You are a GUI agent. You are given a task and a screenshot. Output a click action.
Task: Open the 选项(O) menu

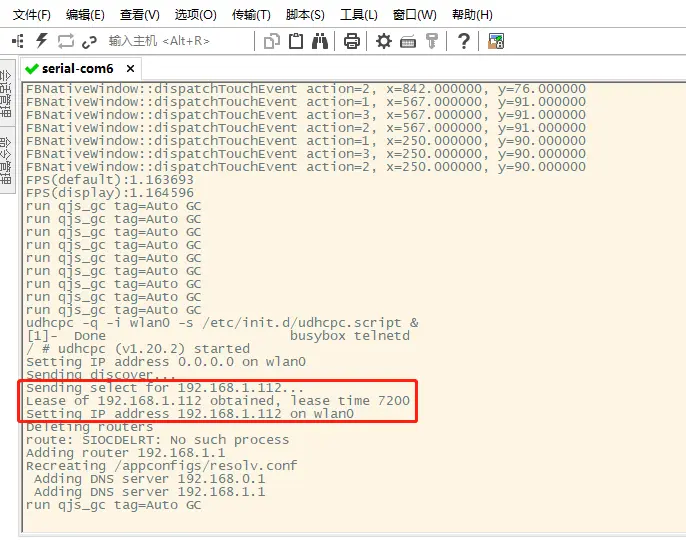(196, 15)
